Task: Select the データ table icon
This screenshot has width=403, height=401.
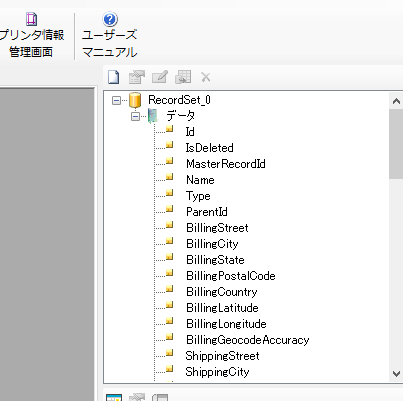Action: pyautogui.click(x=152, y=116)
